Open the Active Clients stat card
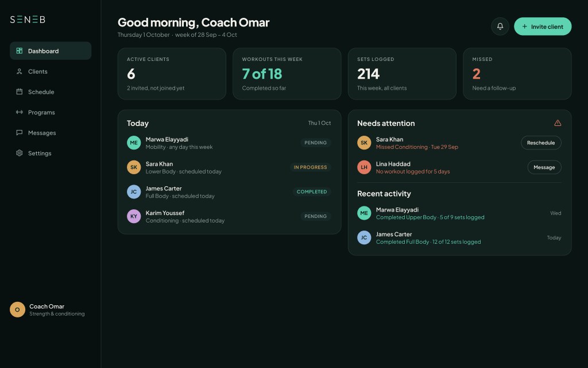This screenshot has height=368, width=588. 172,74
